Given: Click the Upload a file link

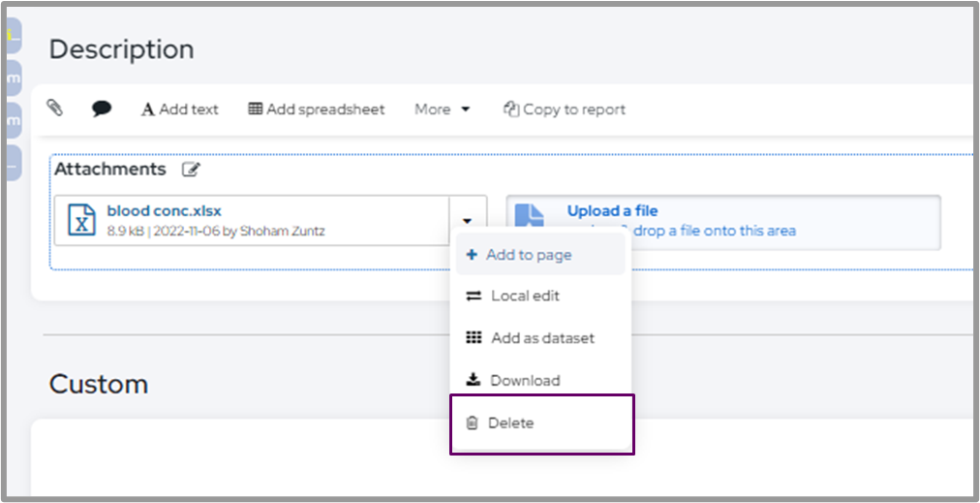Looking at the screenshot, I should pos(612,210).
